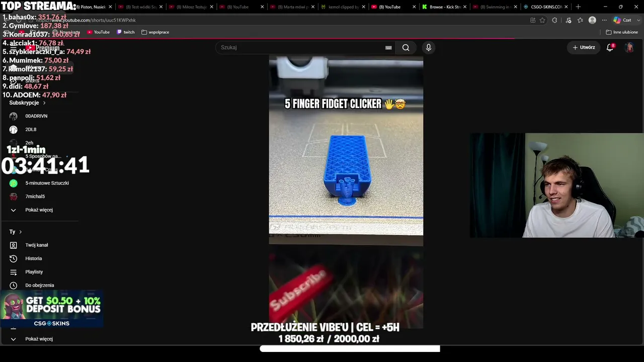Open the browser favorites list icon
The width and height of the screenshot is (644, 362).
[x=580, y=20]
